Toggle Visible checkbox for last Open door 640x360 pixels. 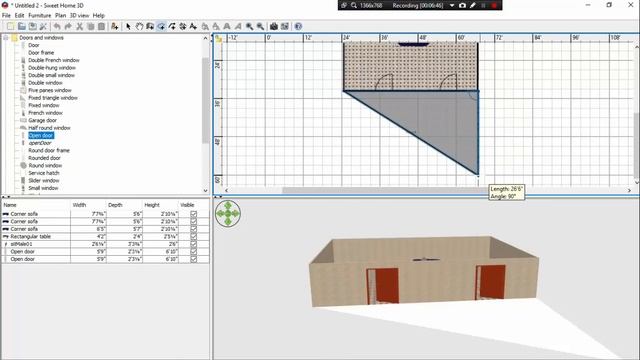193,259
